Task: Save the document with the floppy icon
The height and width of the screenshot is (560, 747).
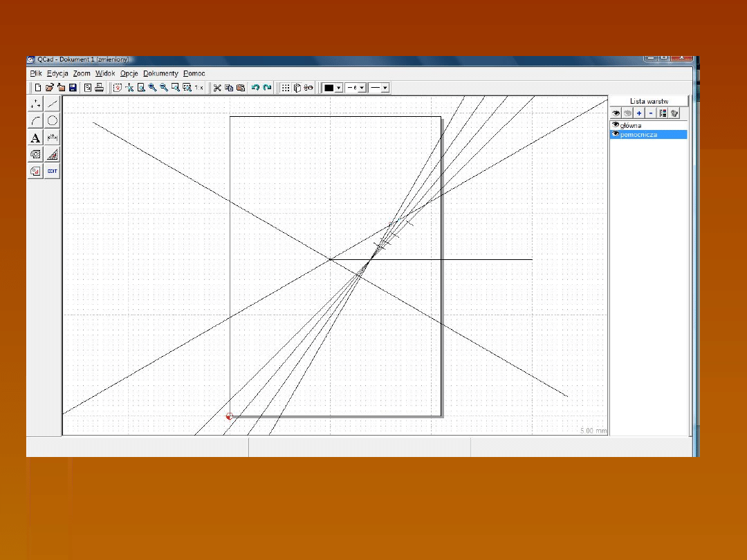Action: click(73, 88)
